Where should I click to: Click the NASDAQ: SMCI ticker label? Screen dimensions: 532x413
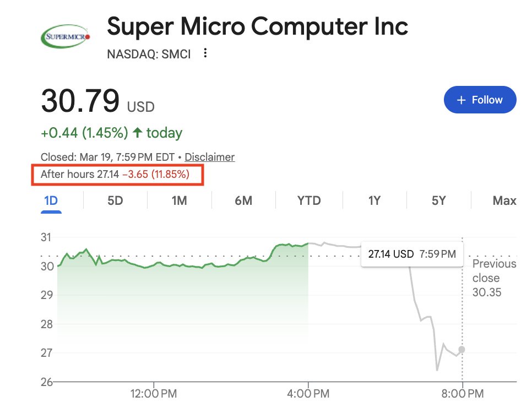pyautogui.click(x=149, y=54)
